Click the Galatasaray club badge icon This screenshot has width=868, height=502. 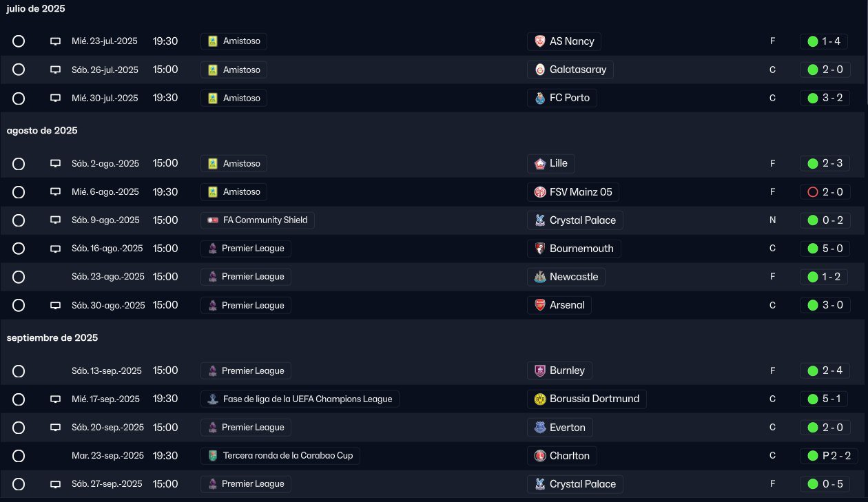[540, 70]
